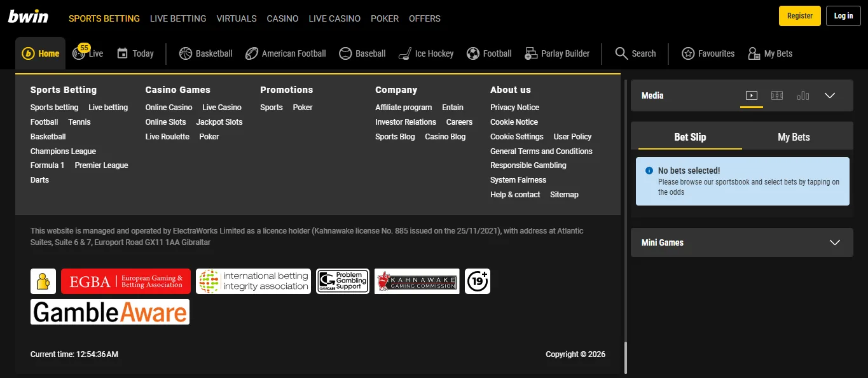Open the Cookie Settings link
Image resolution: width=868 pixels, height=378 pixels.
point(517,137)
